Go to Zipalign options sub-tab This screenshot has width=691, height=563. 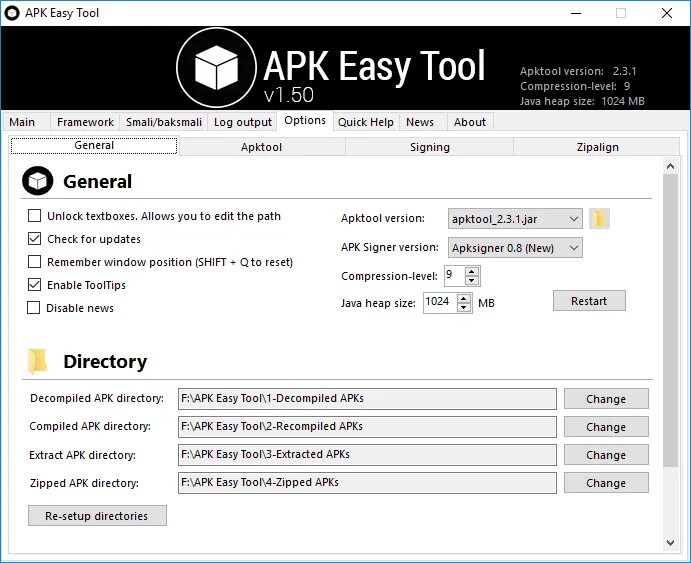[597, 147]
